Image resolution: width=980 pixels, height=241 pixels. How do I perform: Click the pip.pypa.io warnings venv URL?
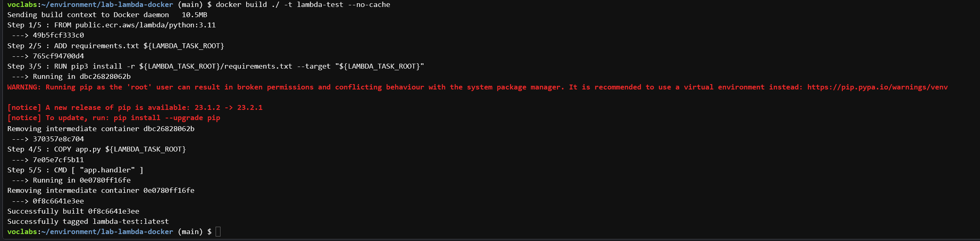tap(877, 87)
